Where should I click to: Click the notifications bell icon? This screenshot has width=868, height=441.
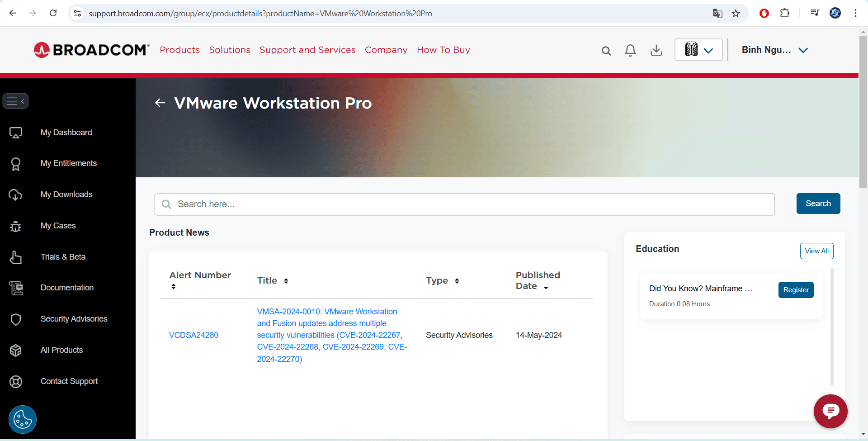pyautogui.click(x=630, y=50)
